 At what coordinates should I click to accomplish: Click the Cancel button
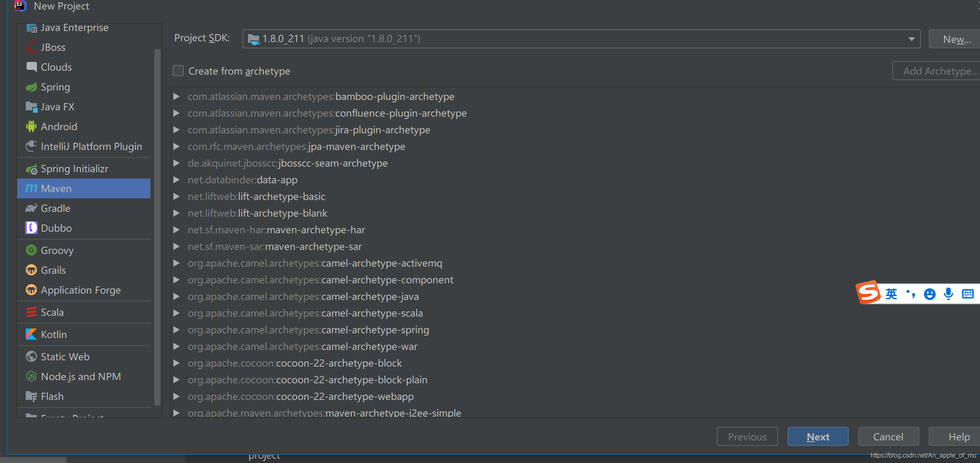888,436
